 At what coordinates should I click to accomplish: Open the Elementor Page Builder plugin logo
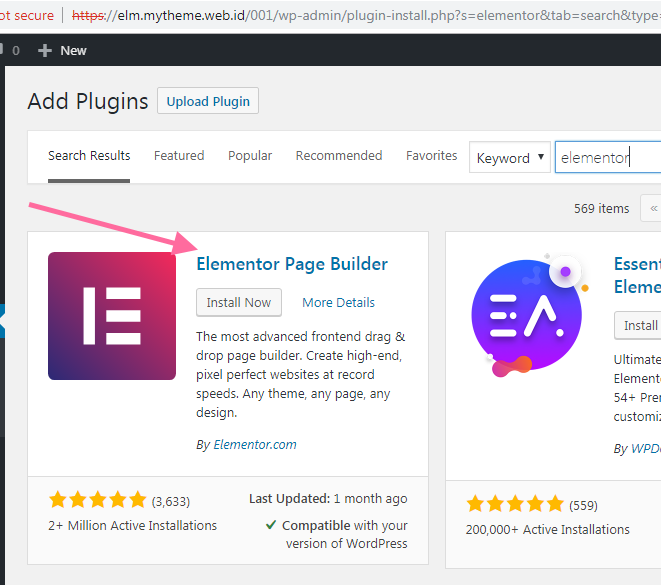point(112,316)
